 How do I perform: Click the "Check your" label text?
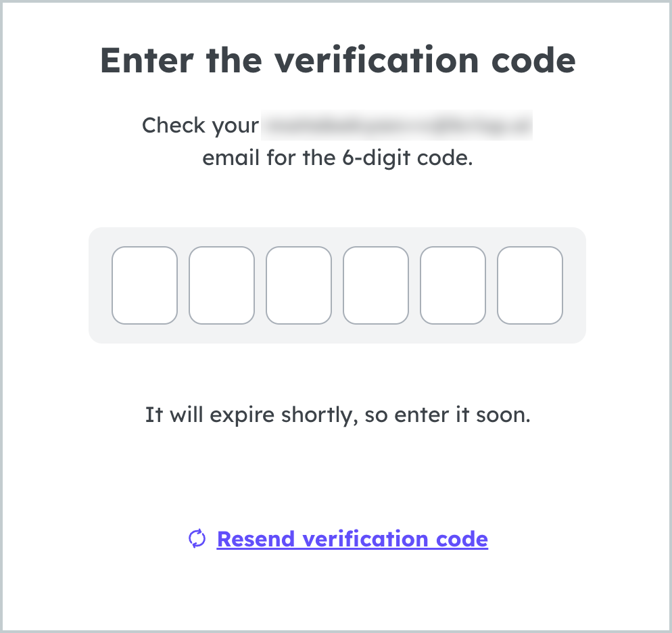[201, 126]
